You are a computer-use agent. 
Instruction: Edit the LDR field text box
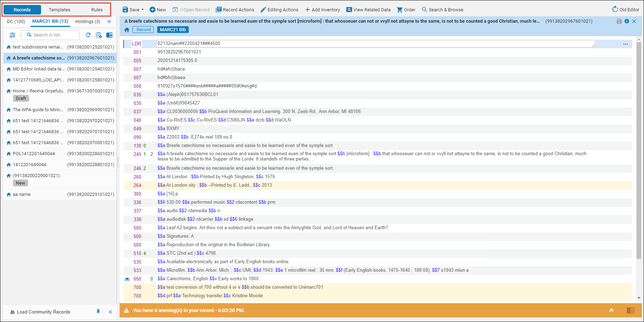pyautogui.click(x=376, y=44)
